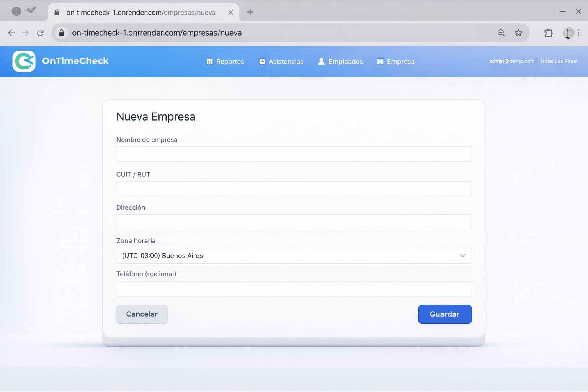This screenshot has height=392, width=588.
Task: Select the Teléfono (opcional) input
Action: point(294,289)
